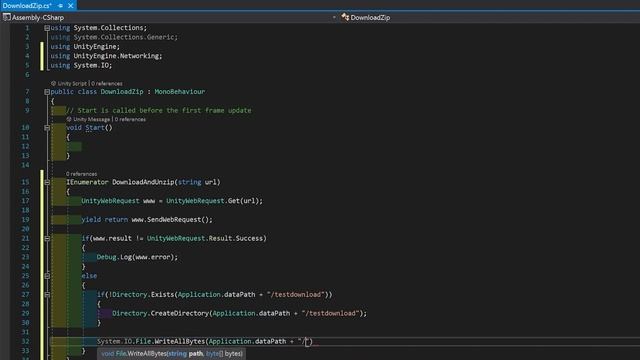Click using System.IO on line 5
This screenshot has width=640, height=360.
point(81,65)
